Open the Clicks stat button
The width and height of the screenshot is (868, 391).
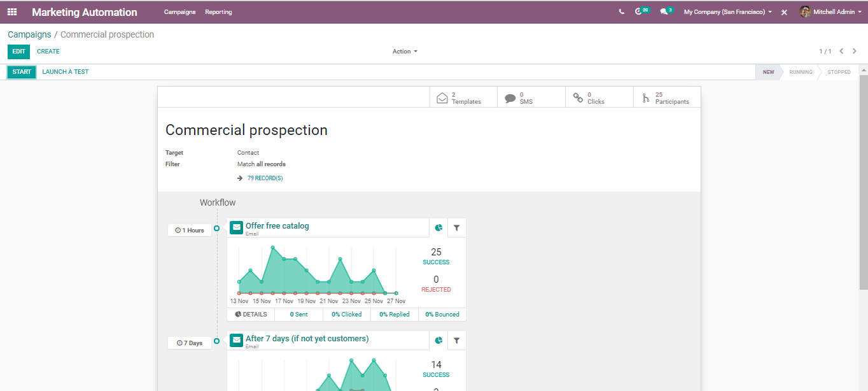(x=599, y=97)
